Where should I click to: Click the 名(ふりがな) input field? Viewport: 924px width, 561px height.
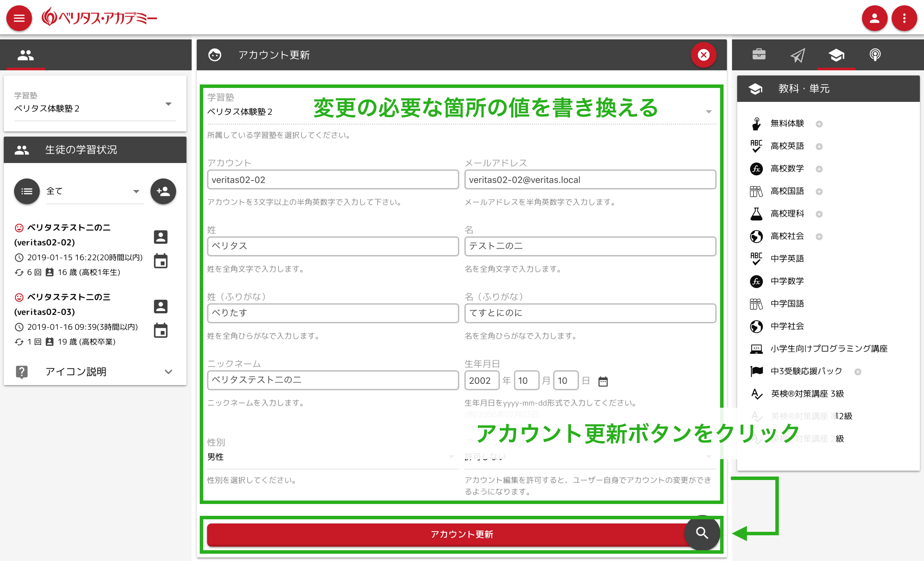tap(590, 313)
